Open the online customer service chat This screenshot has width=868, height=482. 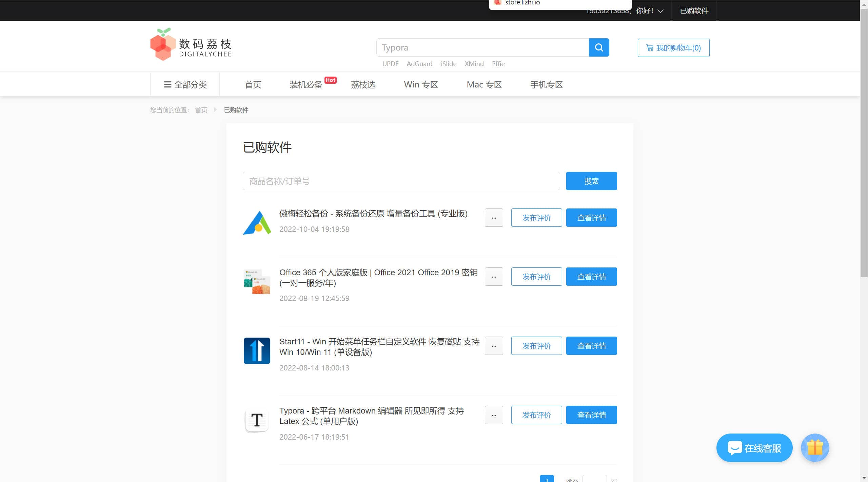point(754,448)
